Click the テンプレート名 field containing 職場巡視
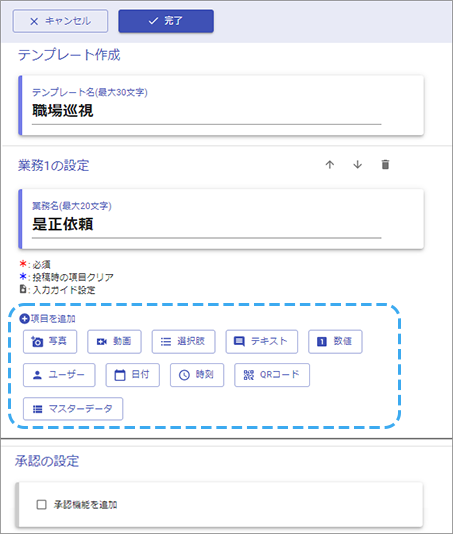This screenshot has height=534, width=453. (206, 111)
